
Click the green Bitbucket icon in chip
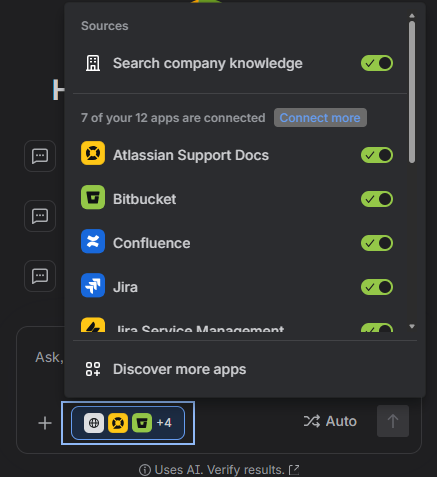(x=142, y=423)
